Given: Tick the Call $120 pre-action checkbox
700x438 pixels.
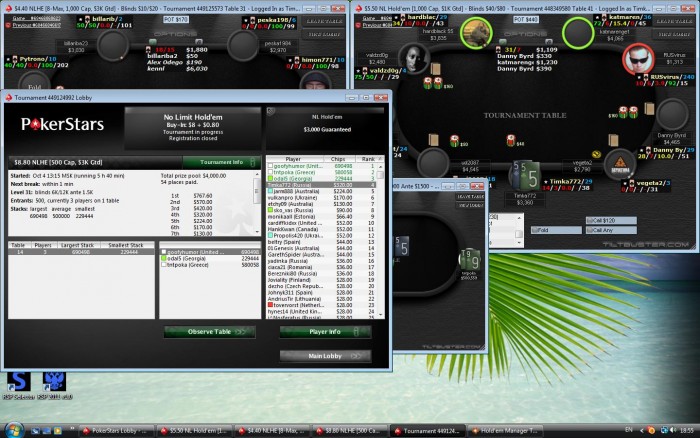Looking at the screenshot, I should point(590,221).
